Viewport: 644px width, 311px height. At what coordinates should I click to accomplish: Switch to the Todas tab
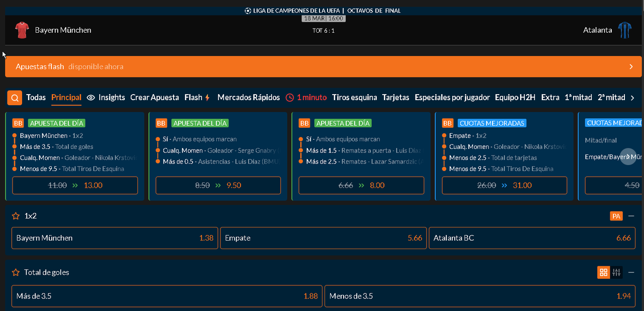click(x=36, y=98)
